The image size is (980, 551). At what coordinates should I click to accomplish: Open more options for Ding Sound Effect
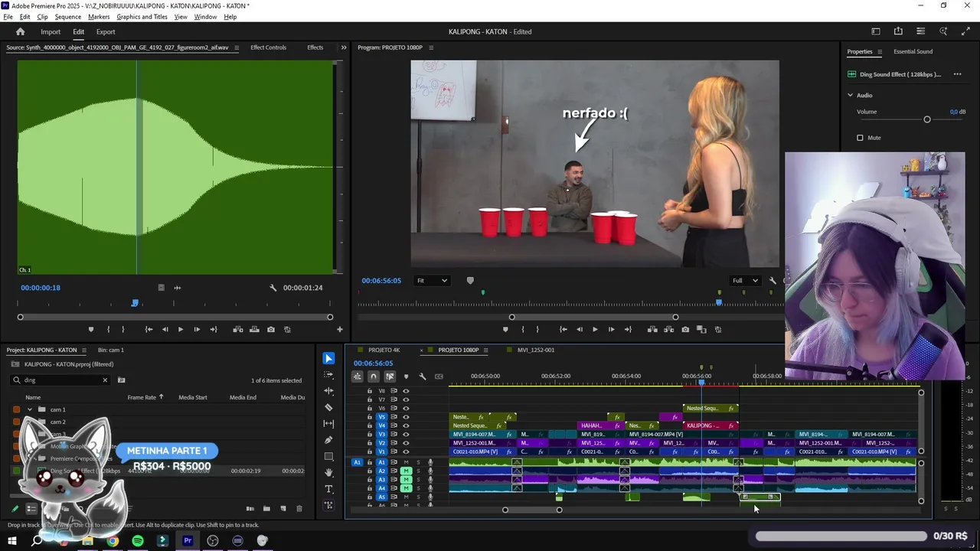(957, 74)
